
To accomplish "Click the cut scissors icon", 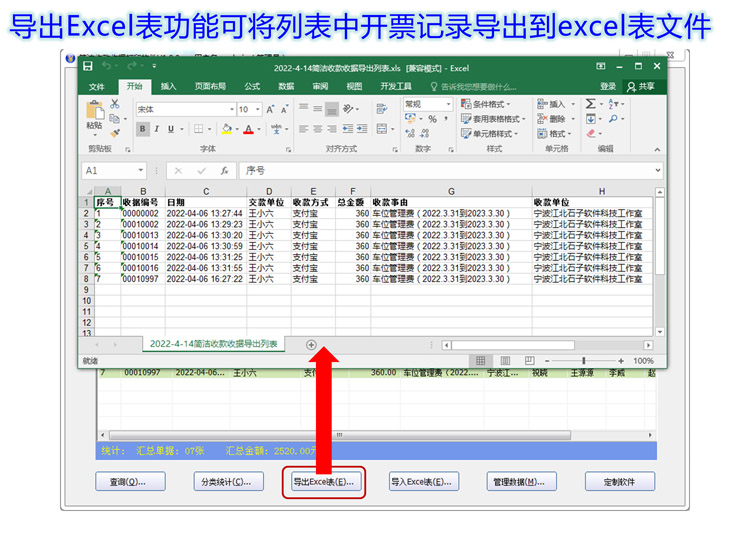I will pos(115,103).
